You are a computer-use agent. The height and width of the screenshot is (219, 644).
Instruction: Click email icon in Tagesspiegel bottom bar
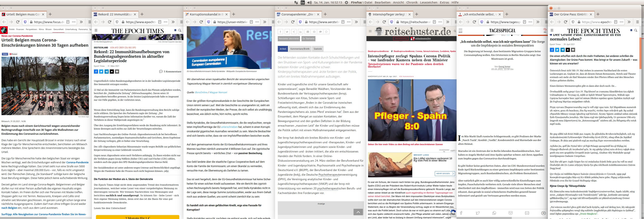point(527,213)
